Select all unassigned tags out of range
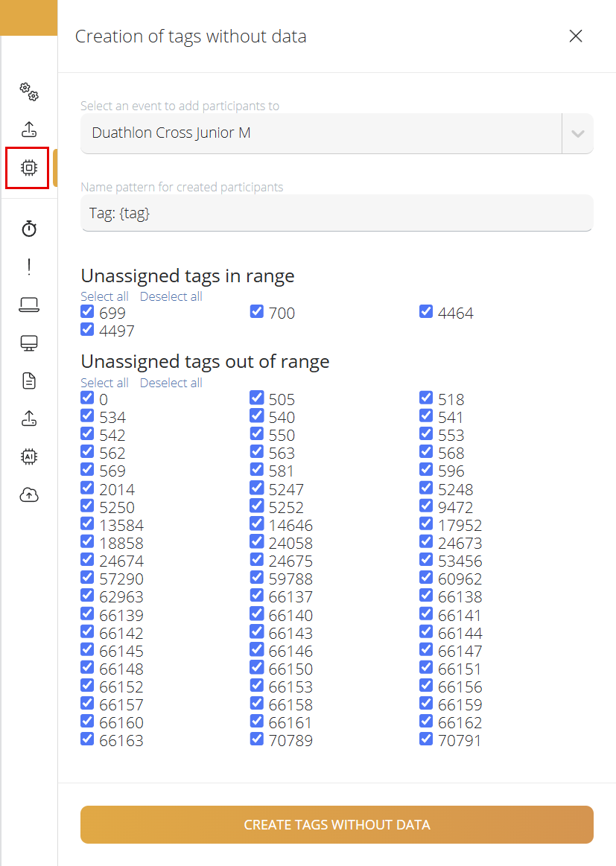The image size is (616, 866). pyautogui.click(x=104, y=383)
